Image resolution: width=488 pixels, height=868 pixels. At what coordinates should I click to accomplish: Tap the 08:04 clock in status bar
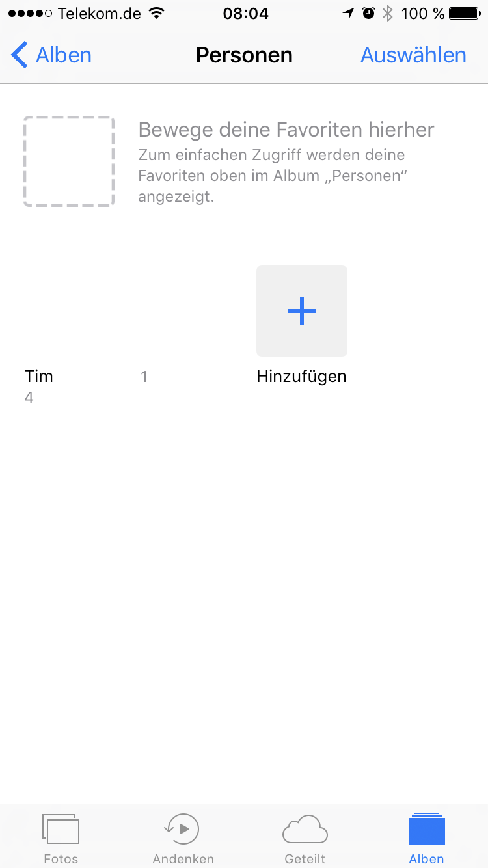click(x=245, y=14)
